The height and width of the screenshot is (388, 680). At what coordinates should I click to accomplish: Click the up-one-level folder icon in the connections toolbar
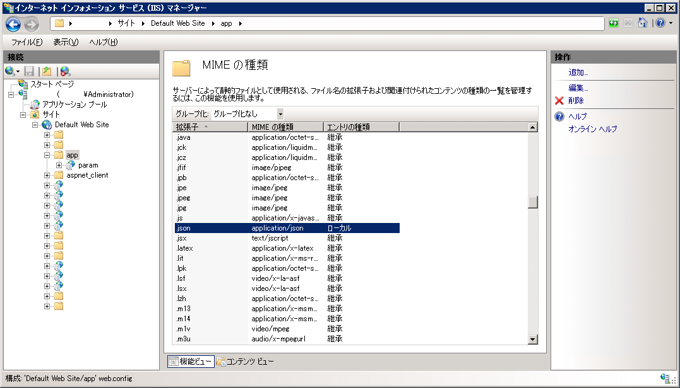[46, 71]
